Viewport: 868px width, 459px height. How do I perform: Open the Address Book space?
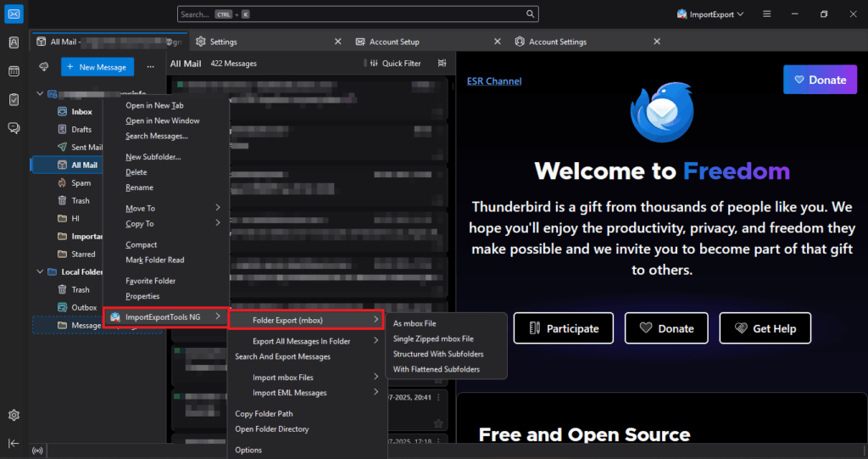14,42
